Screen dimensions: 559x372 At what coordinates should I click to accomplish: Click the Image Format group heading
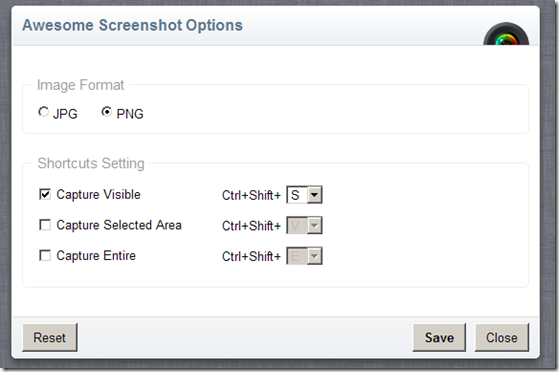pos(81,85)
